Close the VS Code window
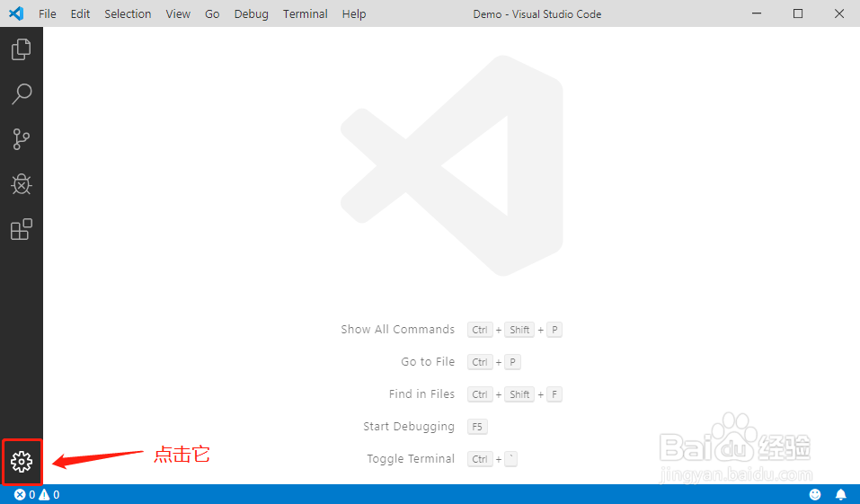 (839, 13)
